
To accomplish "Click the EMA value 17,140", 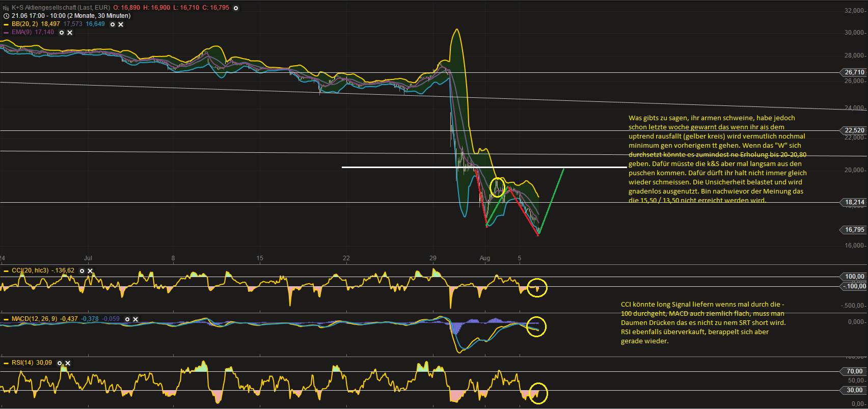I will point(44,32).
